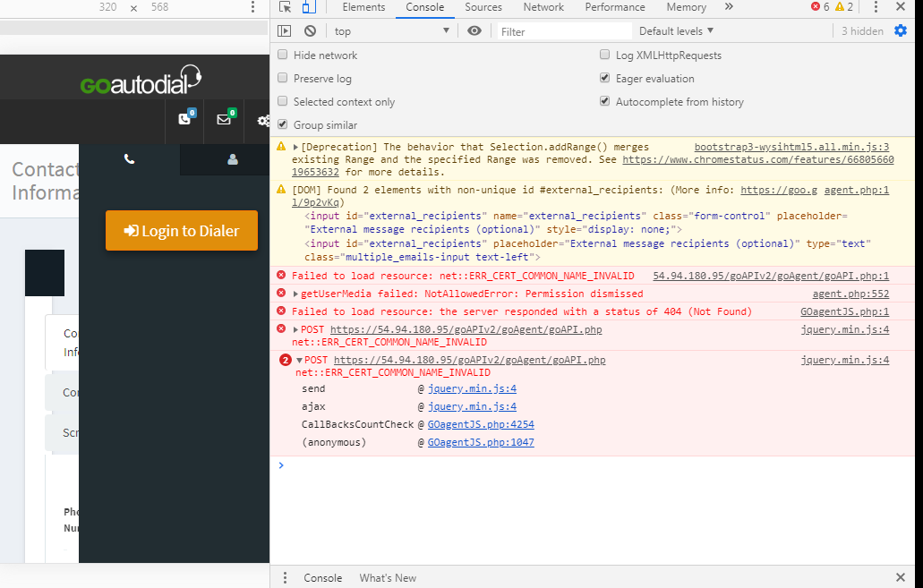Open the Sources tab
Image resolution: width=923 pixels, height=588 pixels.
pos(483,7)
